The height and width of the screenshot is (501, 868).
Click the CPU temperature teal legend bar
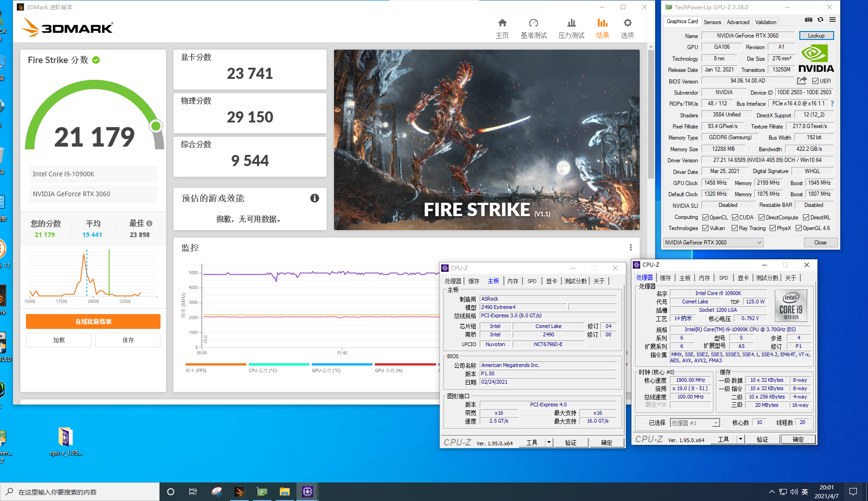click(x=279, y=365)
